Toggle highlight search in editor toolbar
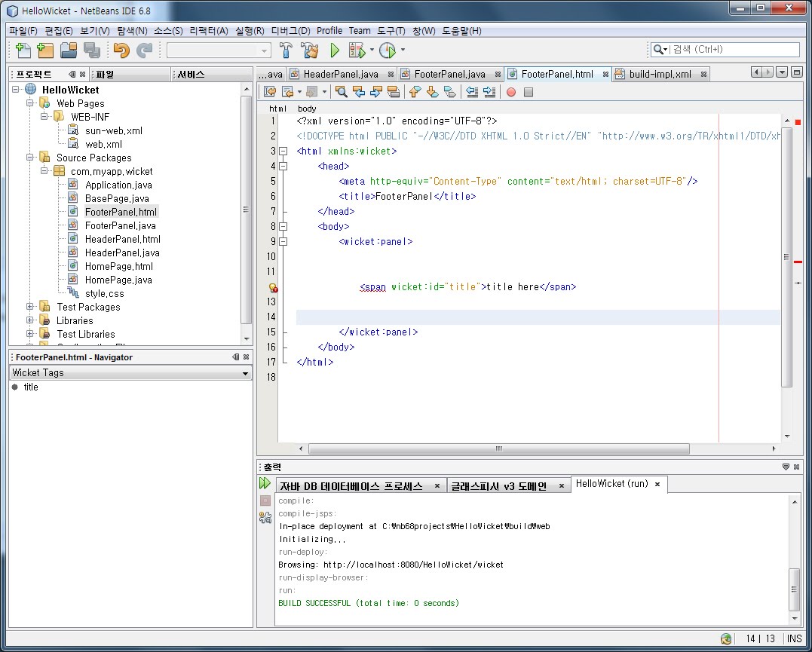812x652 pixels. click(393, 92)
